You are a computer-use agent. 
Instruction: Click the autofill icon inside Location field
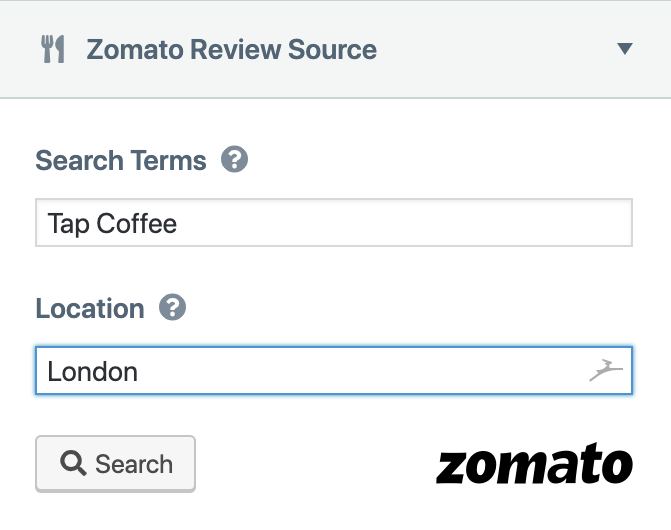click(x=606, y=370)
